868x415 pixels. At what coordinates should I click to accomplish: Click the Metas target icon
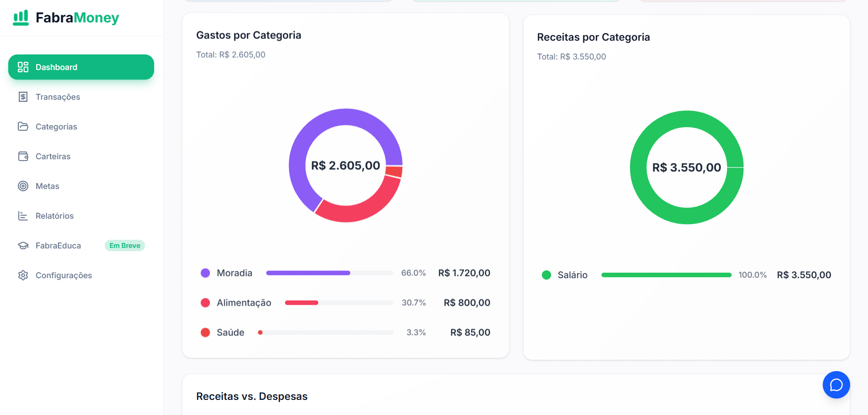click(23, 186)
